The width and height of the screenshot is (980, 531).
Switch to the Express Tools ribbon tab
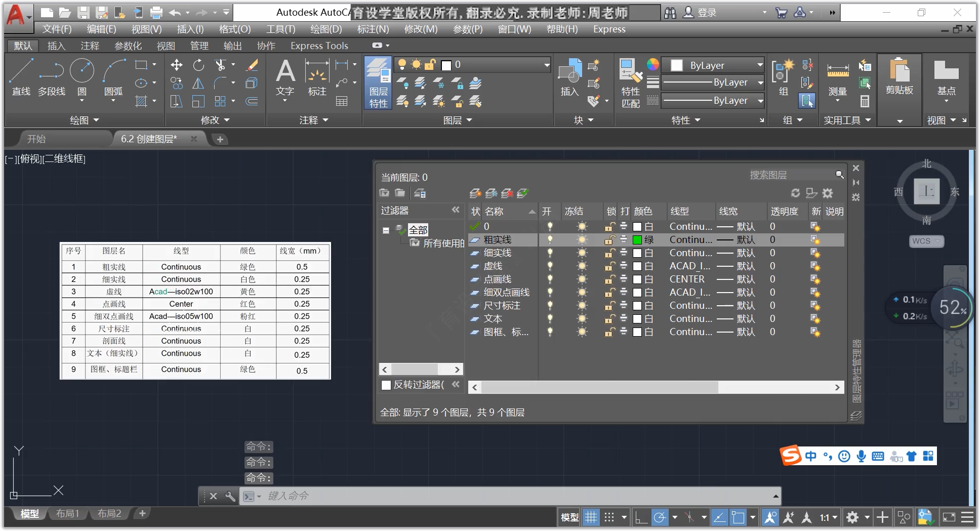pos(319,46)
